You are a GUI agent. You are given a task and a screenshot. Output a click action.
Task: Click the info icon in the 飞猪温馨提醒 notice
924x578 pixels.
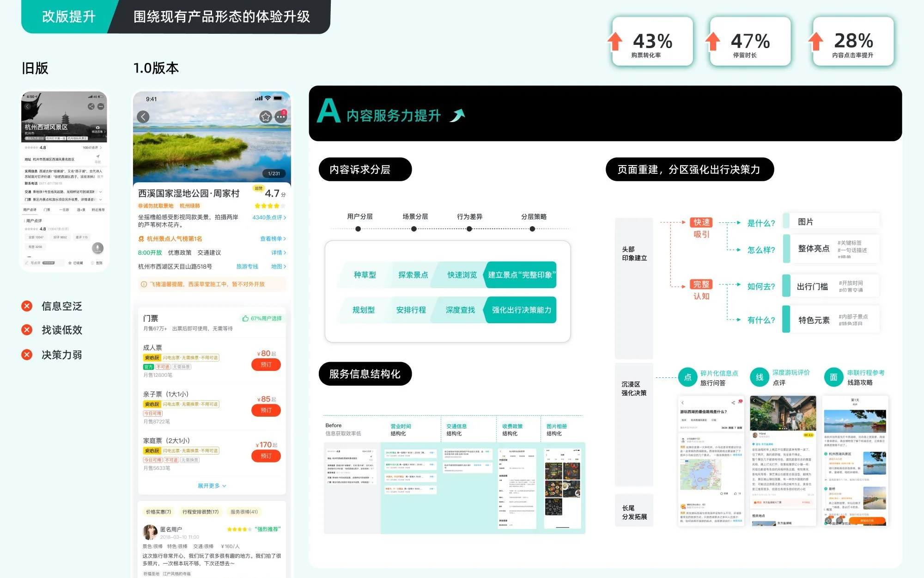pos(144,284)
